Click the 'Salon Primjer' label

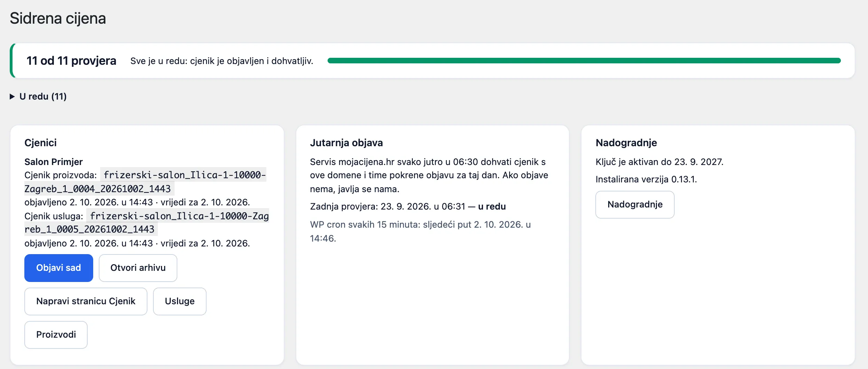[54, 162]
